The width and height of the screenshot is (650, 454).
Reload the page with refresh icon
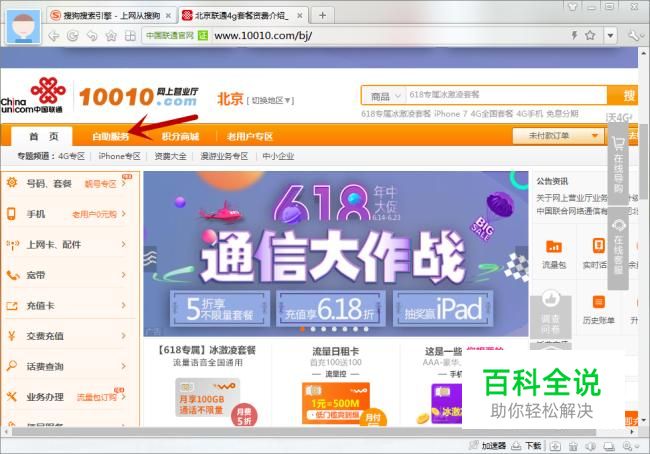coord(73,36)
